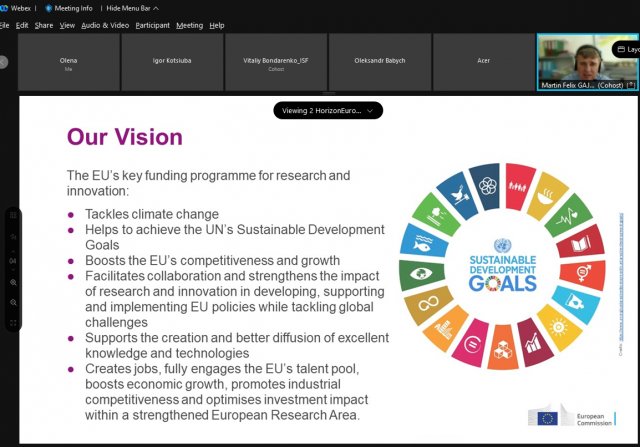
Task: Click the Webex logo icon
Action: click(x=4, y=8)
